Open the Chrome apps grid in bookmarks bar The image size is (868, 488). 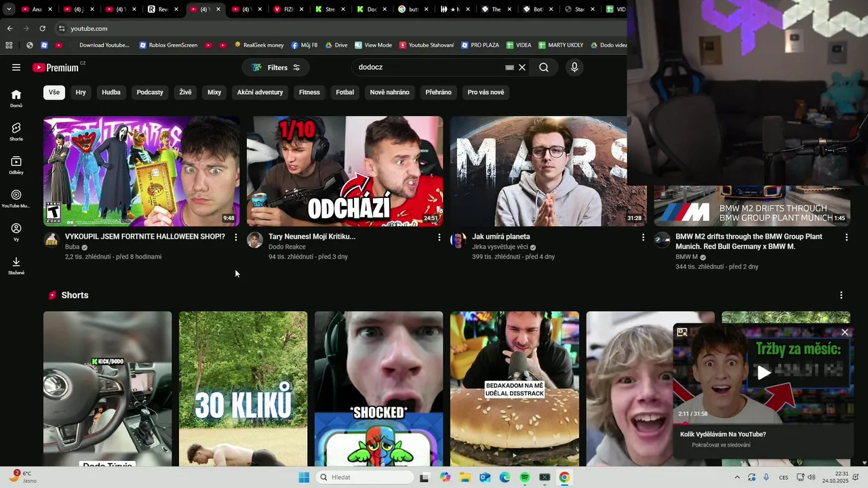9,45
